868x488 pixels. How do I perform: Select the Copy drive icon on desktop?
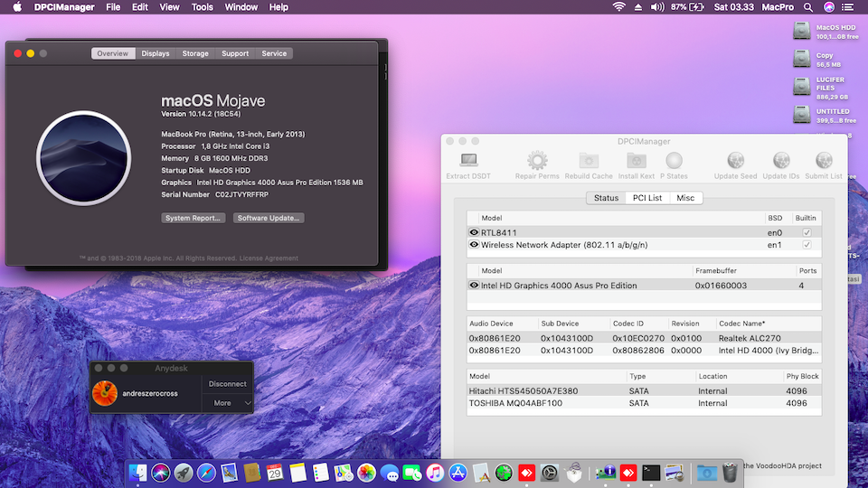coord(802,59)
